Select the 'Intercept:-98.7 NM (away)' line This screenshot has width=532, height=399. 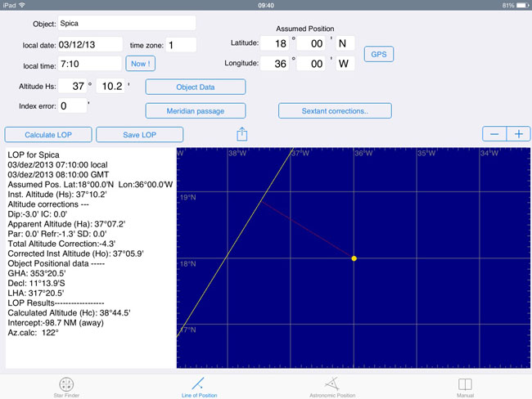56,323
